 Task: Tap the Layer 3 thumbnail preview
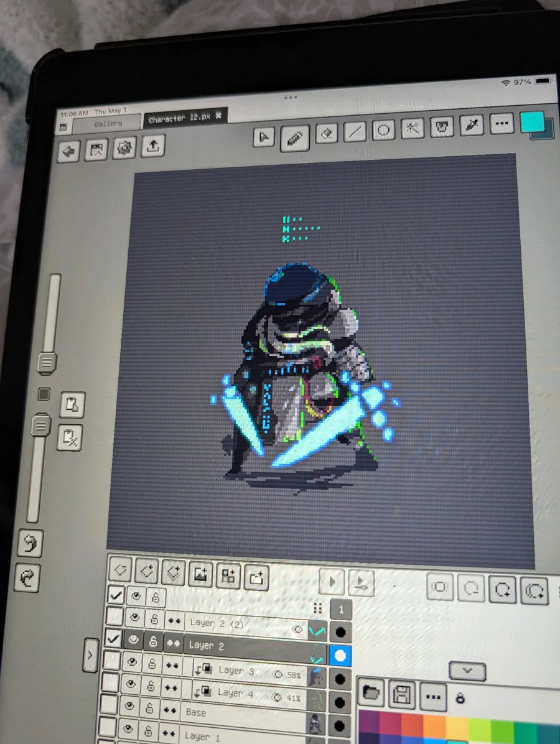pyautogui.click(x=317, y=677)
